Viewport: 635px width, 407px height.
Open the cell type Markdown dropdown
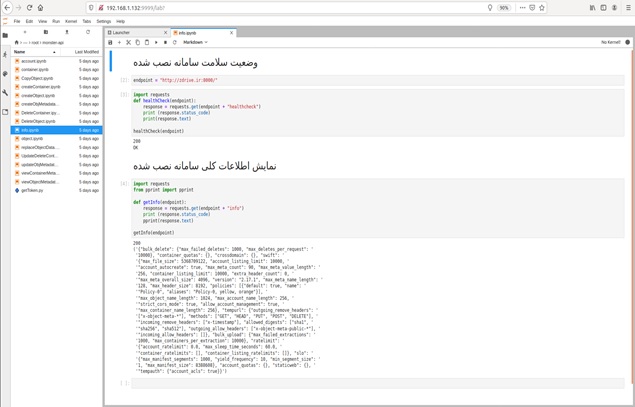(x=195, y=42)
